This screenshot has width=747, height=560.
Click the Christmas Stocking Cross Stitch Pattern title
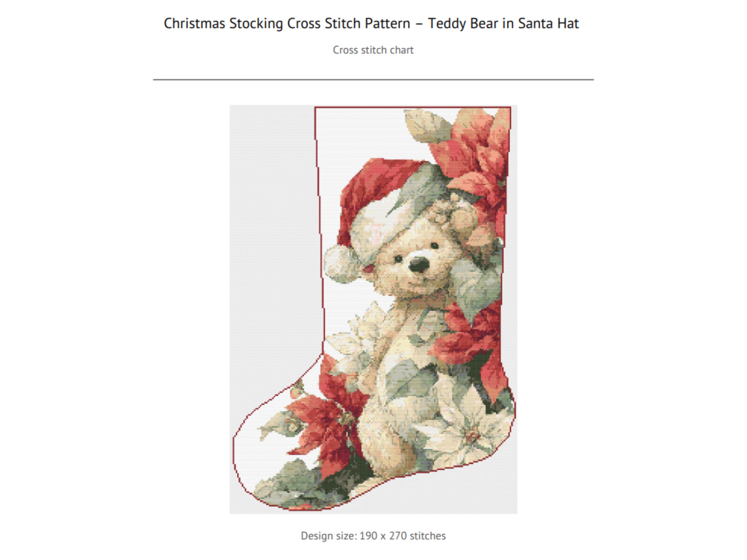[x=371, y=23]
